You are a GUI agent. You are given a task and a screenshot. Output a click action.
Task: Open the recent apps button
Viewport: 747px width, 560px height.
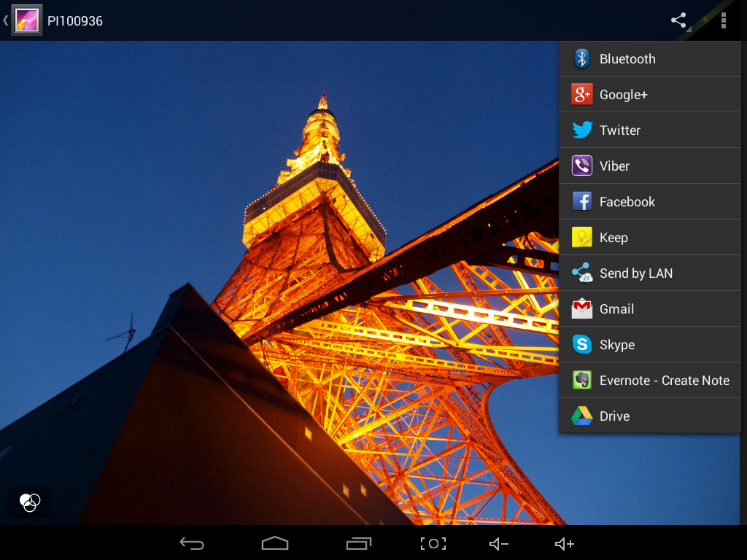(358, 543)
